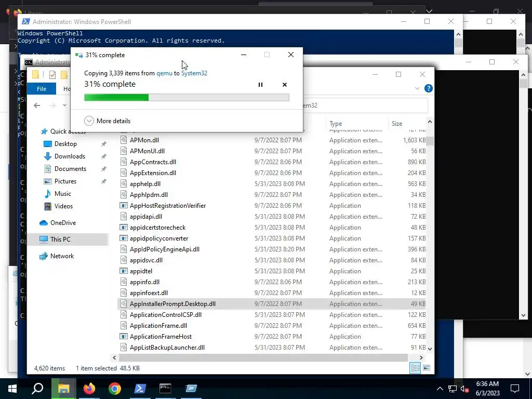The height and width of the screenshot is (399, 532).
Task: Select apphelp.dll in file list
Action: click(x=145, y=184)
